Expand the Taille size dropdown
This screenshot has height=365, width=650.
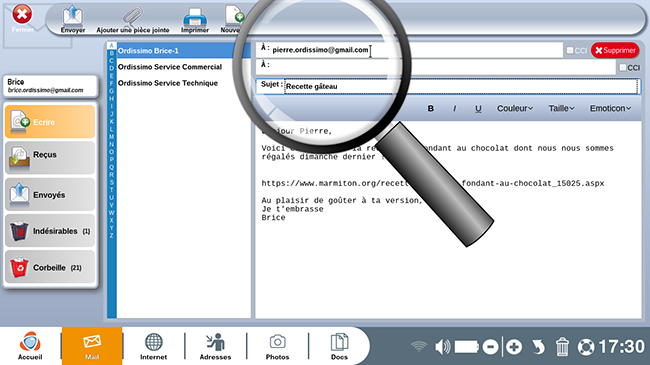point(562,109)
